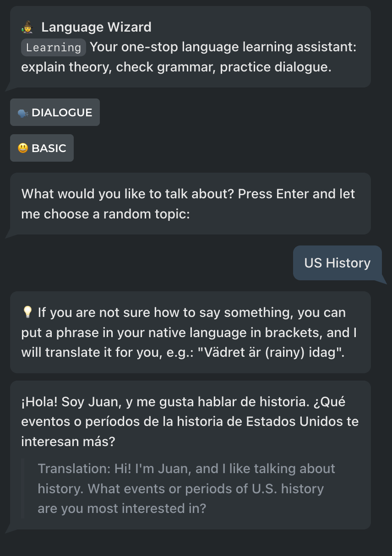392x556 pixels.
Task: Click the lightbulb tip icon
Action: (x=27, y=313)
